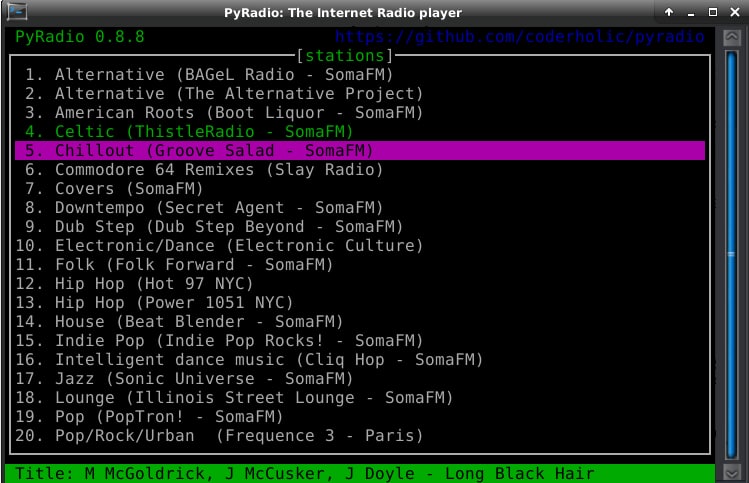
Task: Click the window title 'PyRadio: The Internet Radio player'
Action: pos(343,12)
